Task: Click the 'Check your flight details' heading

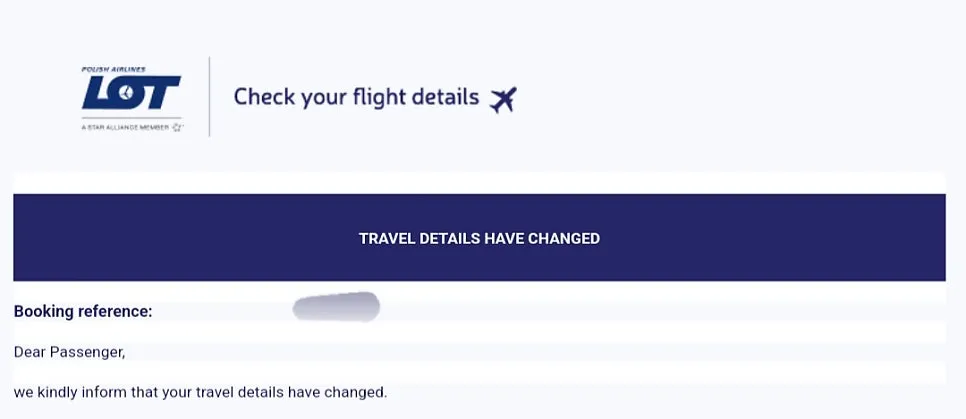Action: tap(356, 97)
